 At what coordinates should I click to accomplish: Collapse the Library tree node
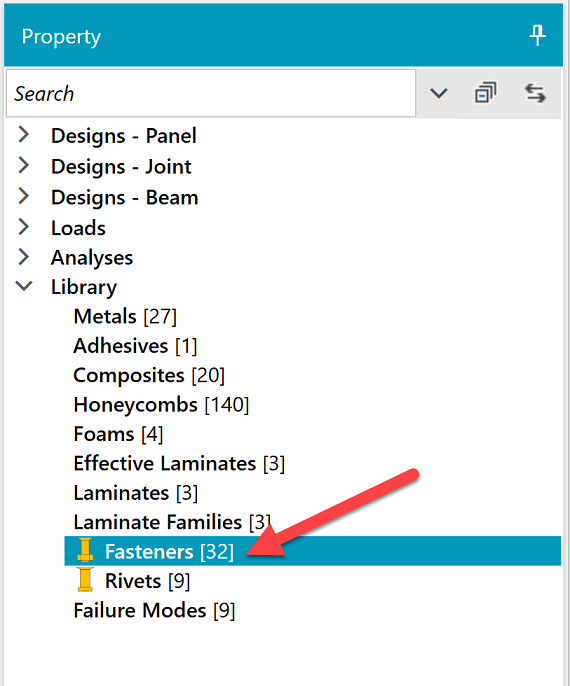tap(24, 286)
